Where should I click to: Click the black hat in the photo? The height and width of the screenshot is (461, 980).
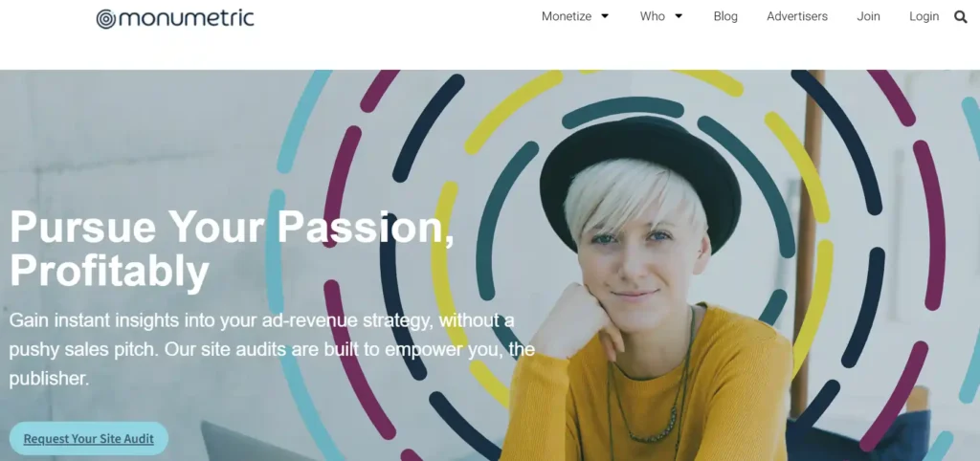(640, 178)
